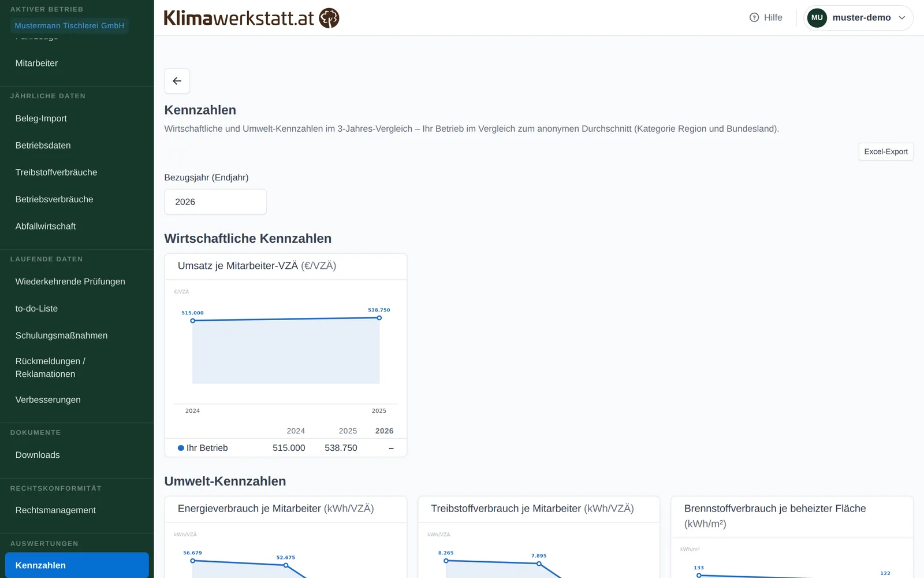Open Downloads in Dokumente
Screen dimensions: 924x578
click(38, 455)
